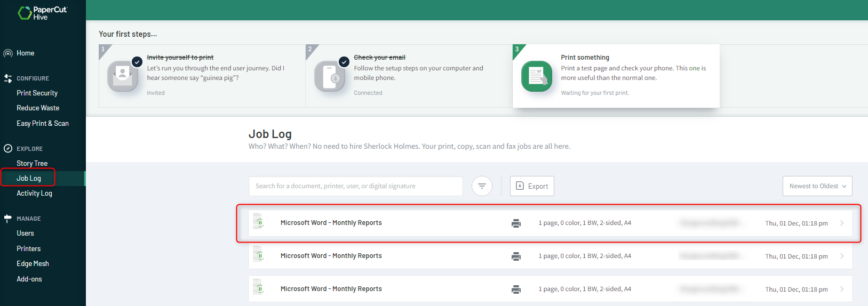Open Reduce Waste settings

coord(38,108)
